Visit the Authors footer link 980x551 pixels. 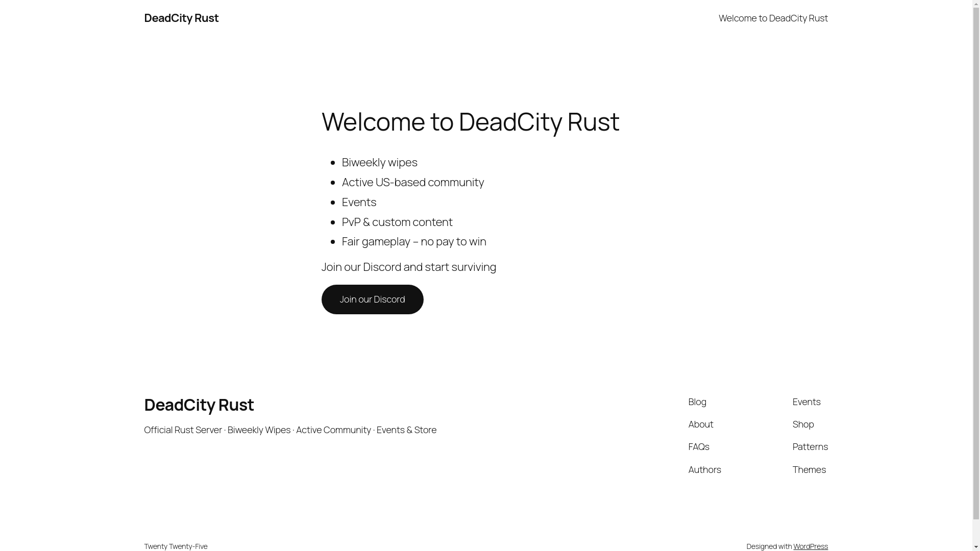(704, 469)
